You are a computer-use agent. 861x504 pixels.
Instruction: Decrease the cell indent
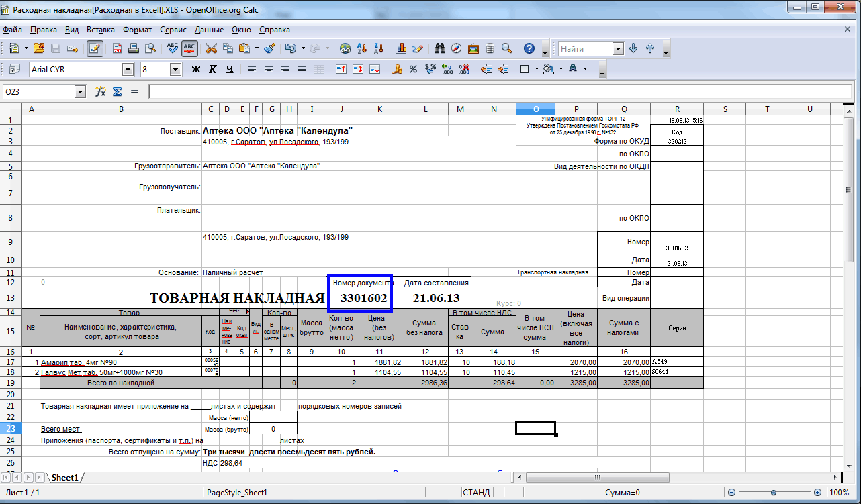coord(486,69)
